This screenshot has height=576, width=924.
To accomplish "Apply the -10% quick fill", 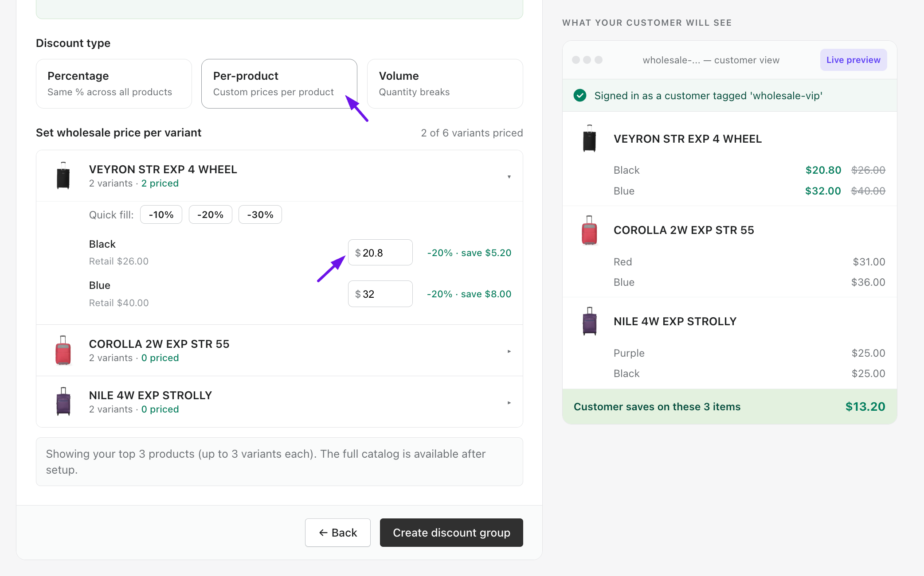I will 161,215.
